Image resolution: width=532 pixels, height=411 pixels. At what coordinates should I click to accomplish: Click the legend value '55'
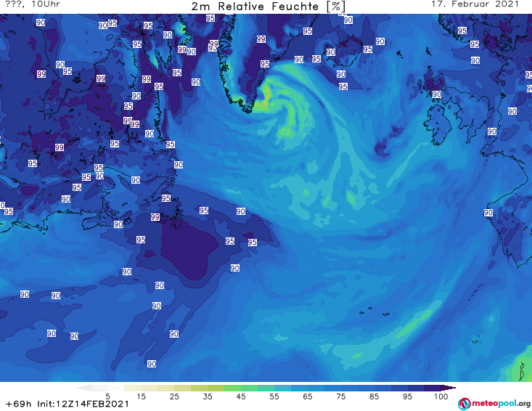click(x=274, y=396)
